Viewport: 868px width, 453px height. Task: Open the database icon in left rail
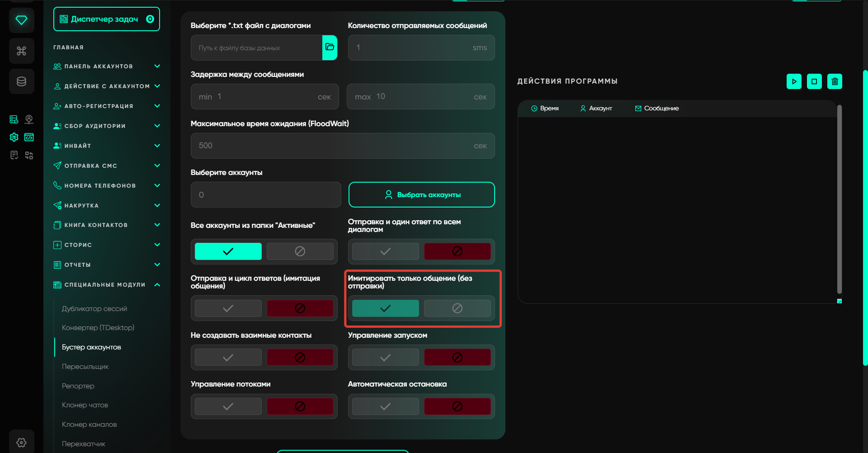coord(21,81)
